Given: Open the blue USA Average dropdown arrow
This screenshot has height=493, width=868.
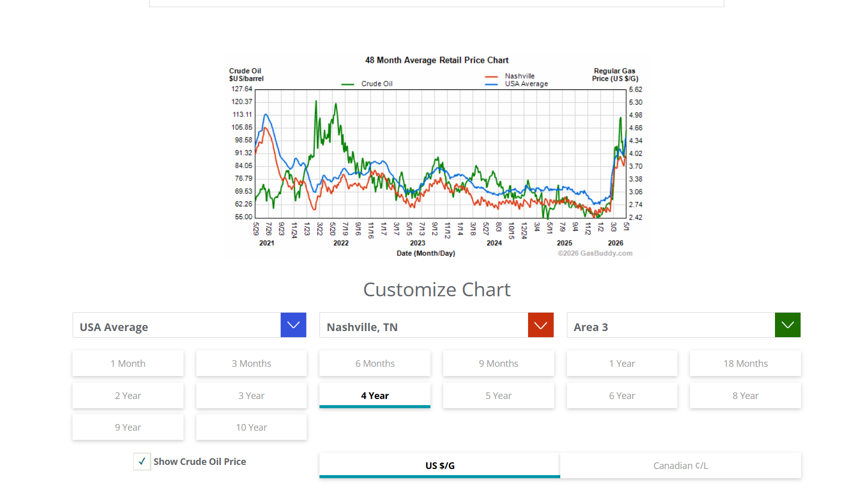Looking at the screenshot, I should [293, 325].
